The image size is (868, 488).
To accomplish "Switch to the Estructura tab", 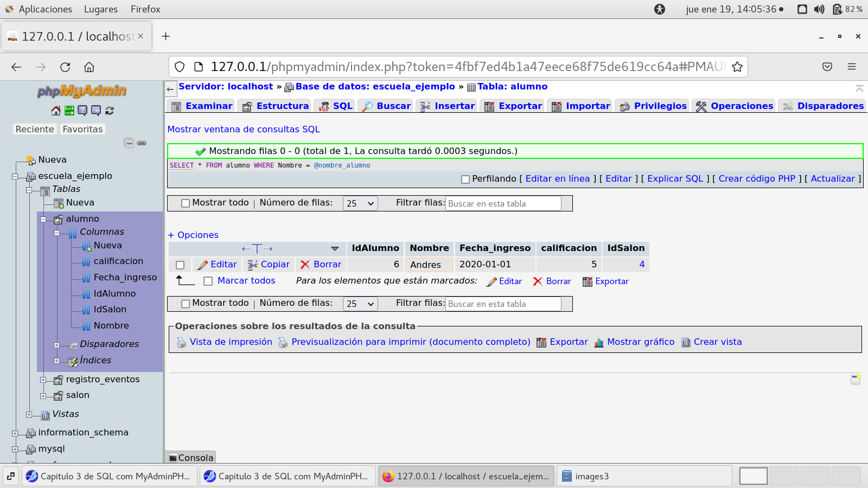I will [x=276, y=106].
